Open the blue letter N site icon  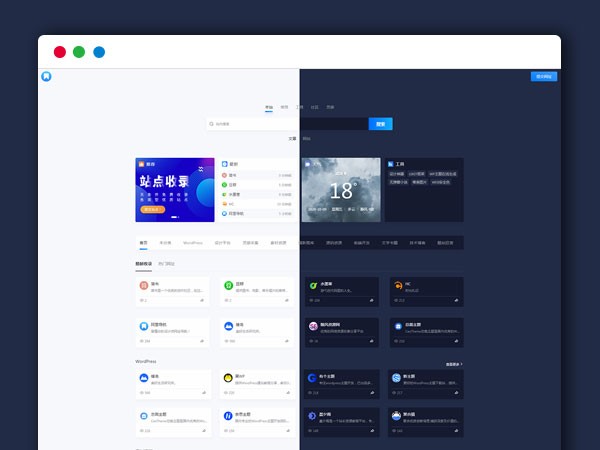click(227, 414)
